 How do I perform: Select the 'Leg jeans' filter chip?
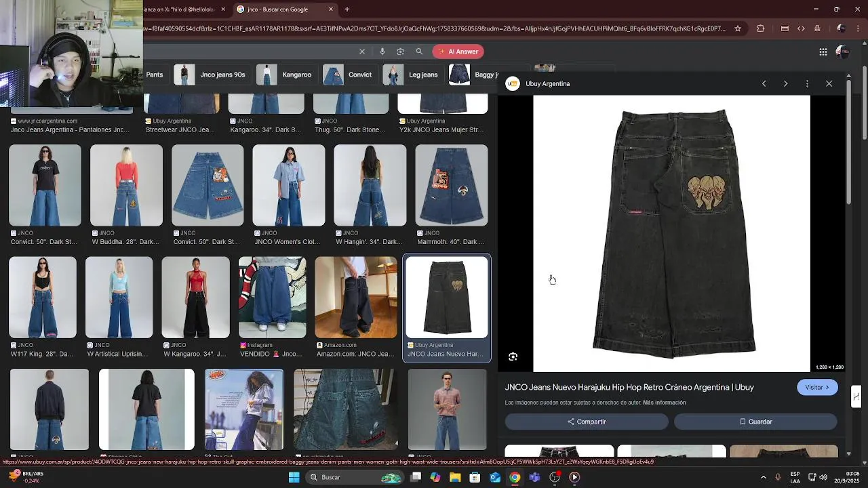tap(412, 75)
